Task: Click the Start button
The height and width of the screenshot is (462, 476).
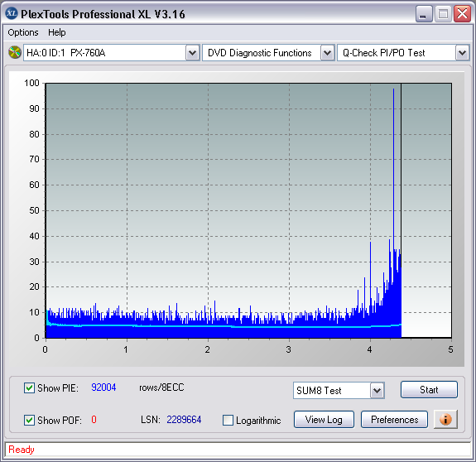Action: click(x=429, y=389)
